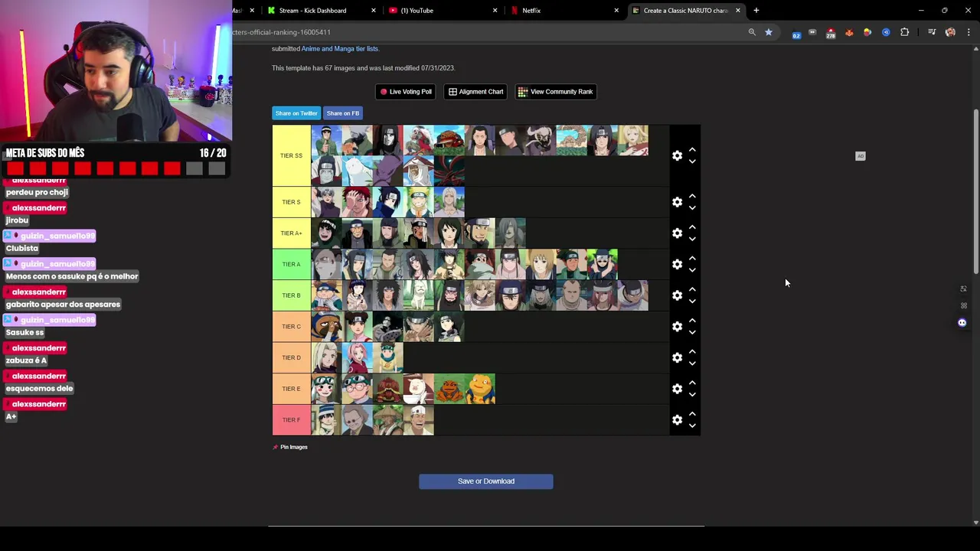Open Anime and Manga tier lists link
The width and height of the screenshot is (980, 551).
point(340,49)
